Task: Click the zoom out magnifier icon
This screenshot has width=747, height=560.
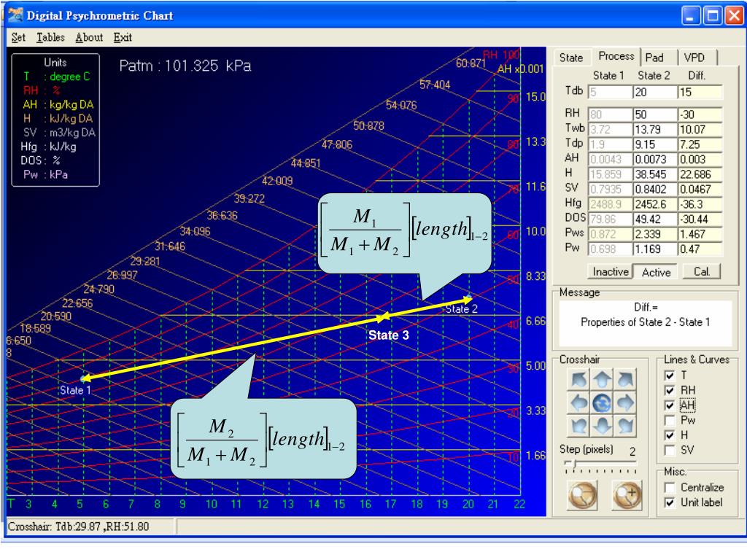Action: tap(583, 495)
